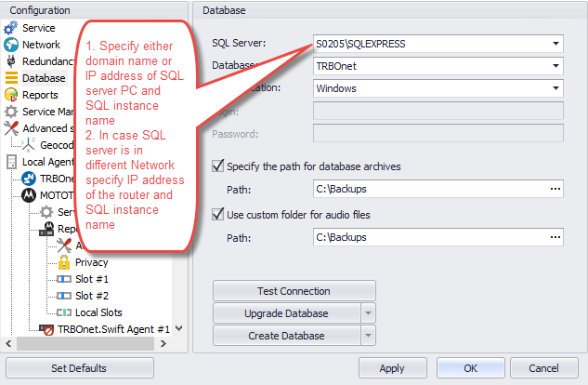Click the Slot #1 icon
The width and height of the screenshot is (588, 385).
tap(64, 279)
